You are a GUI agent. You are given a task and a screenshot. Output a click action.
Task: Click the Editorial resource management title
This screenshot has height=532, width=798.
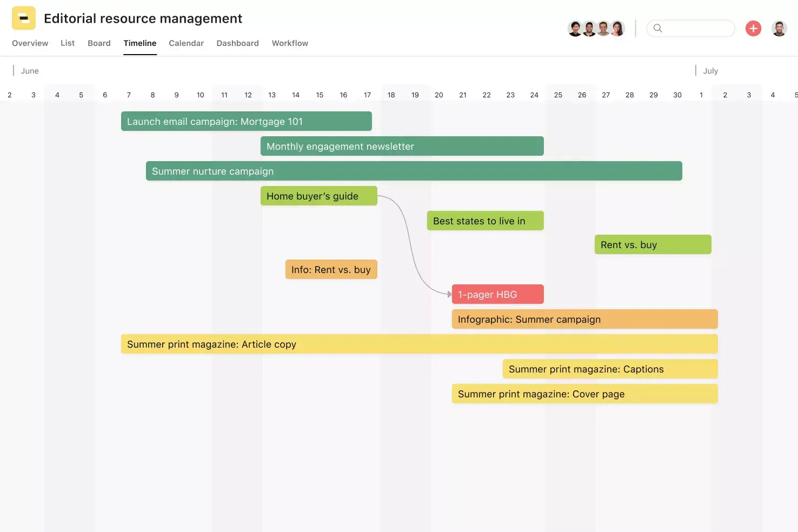143,18
